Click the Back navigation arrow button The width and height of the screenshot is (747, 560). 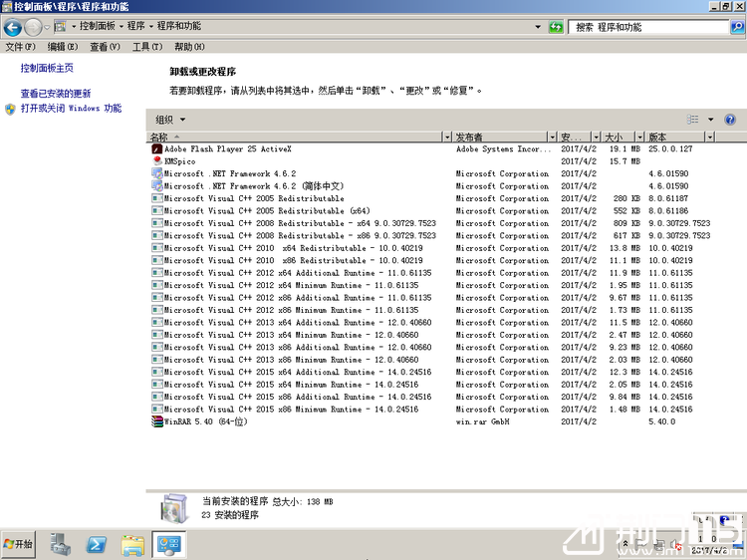(x=12, y=28)
